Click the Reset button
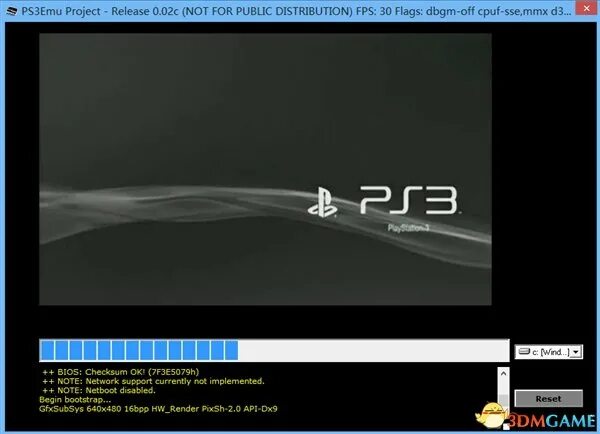The height and width of the screenshot is (434, 600). (x=548, y=399)
